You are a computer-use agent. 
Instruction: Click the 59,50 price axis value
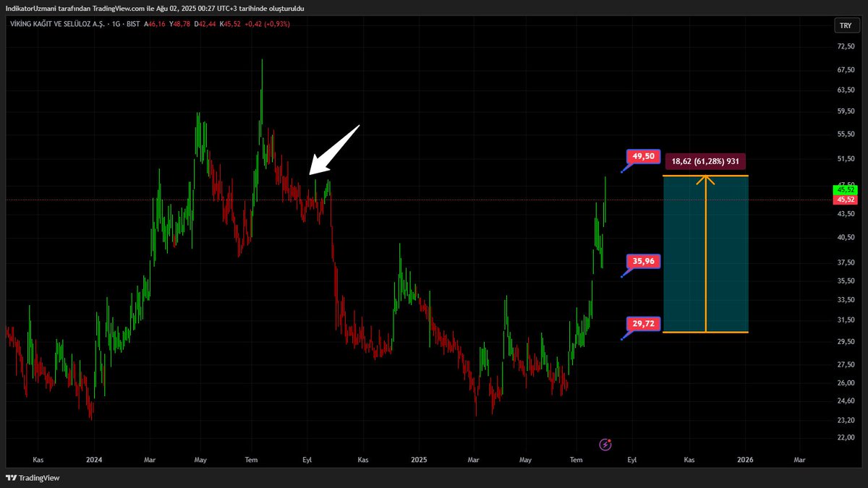pyautogui.click(x=845, y=112)
